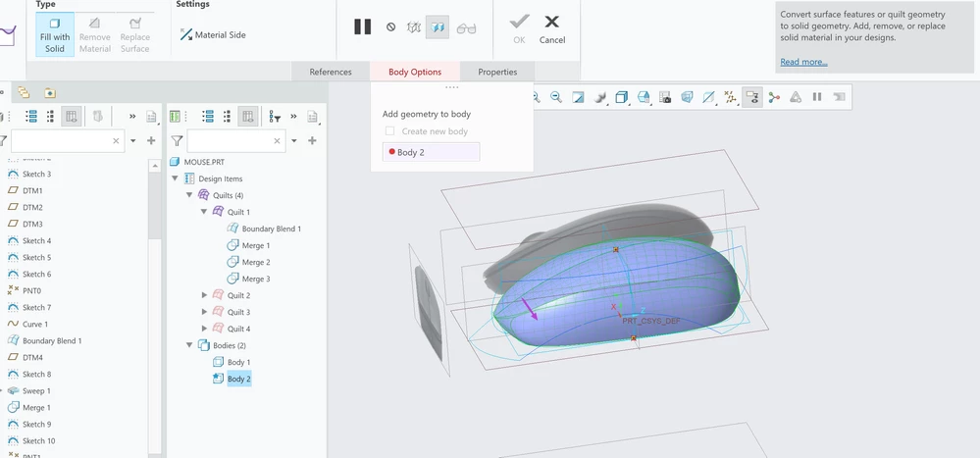This screenshot has width=980, height=458.
Task: Toggle perspective view icon
Action: [x=687, y=97]
